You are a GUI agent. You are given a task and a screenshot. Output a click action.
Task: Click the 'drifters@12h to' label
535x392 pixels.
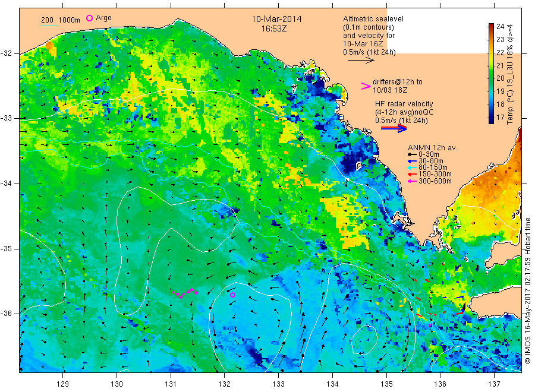tap(398, 82)
